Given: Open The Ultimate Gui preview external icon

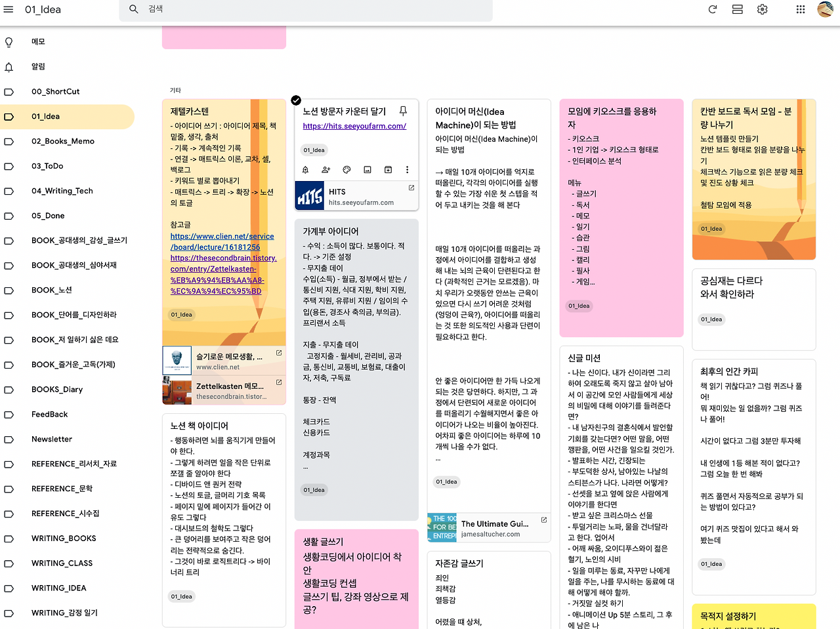Looking at the screenshot, I should [x=544, y=520].
